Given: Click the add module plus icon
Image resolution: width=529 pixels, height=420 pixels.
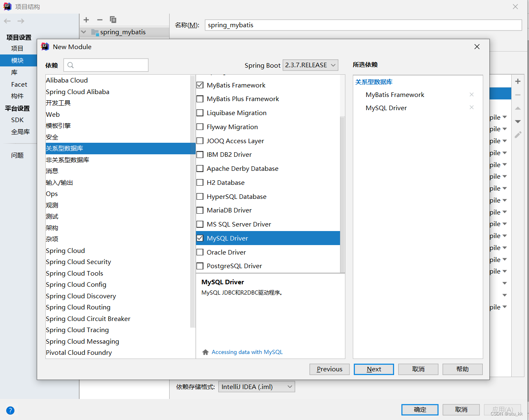Looking at the screenshot, I should [x=86, y=20].
